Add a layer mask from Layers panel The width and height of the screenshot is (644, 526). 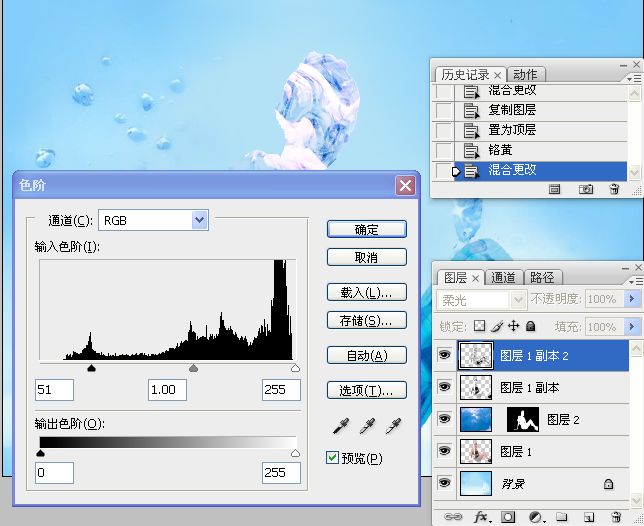(x=508, y=517)
